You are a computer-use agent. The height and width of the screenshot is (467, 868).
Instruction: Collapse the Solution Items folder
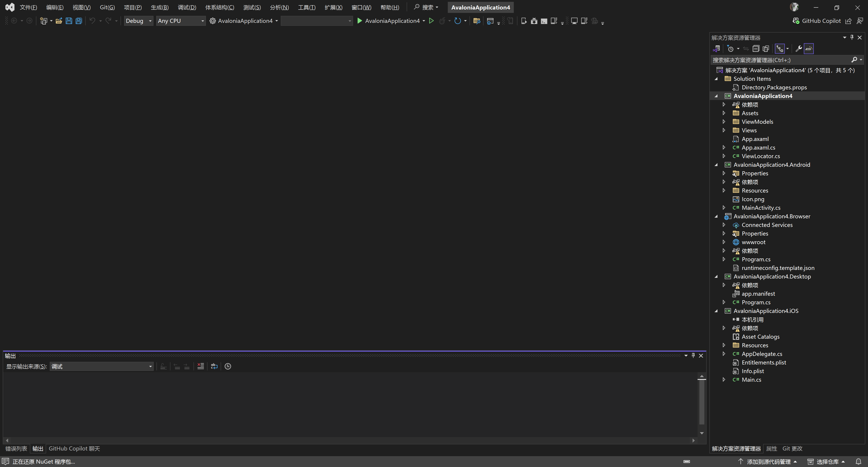[716, 79]
